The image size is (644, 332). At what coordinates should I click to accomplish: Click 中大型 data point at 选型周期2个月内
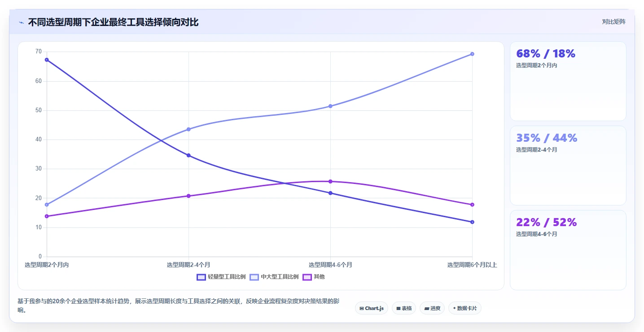[x=47, y=205]
